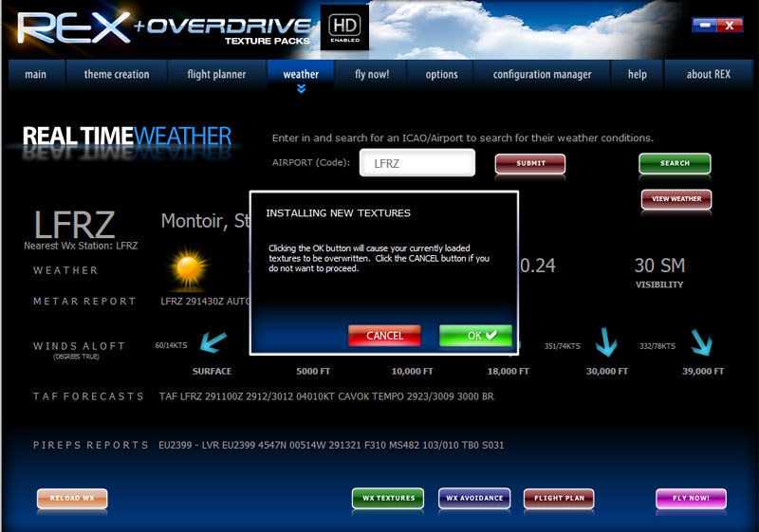Click the 5000 FT altitude label
Screen dimensions: 759x532
[x=313, y=372]
